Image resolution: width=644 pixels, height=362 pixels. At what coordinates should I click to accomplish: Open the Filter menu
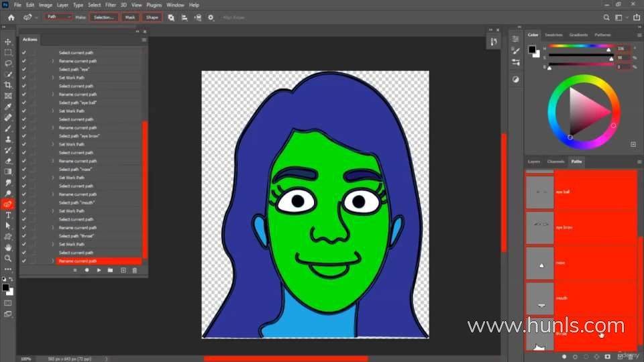[x=111, y=5]
